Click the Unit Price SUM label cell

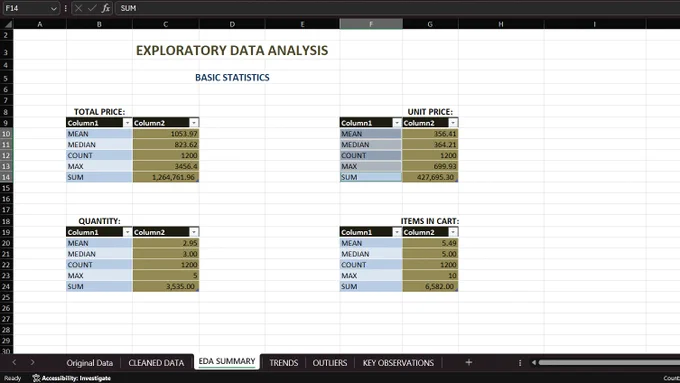(371, 177)
